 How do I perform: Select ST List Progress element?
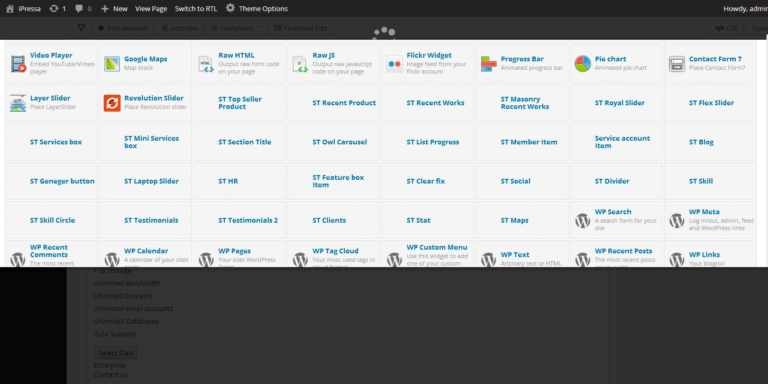tap(428, 142)
